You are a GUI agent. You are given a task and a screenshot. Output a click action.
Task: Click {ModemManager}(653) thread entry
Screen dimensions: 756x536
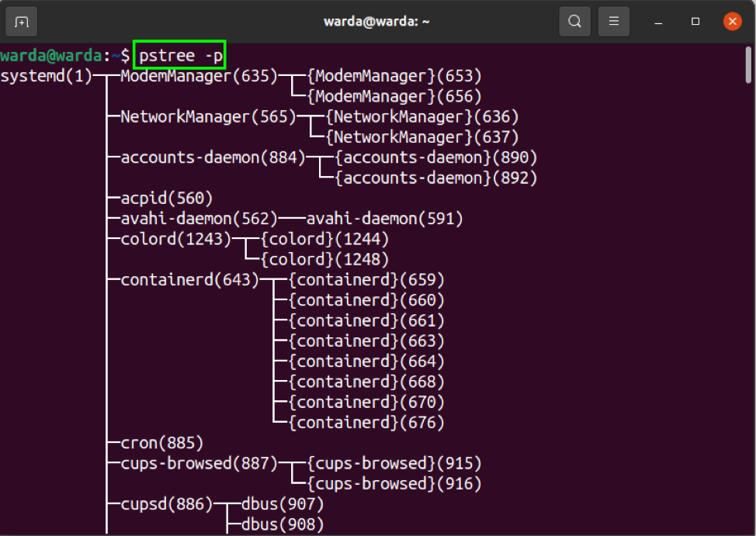(394, 76)
